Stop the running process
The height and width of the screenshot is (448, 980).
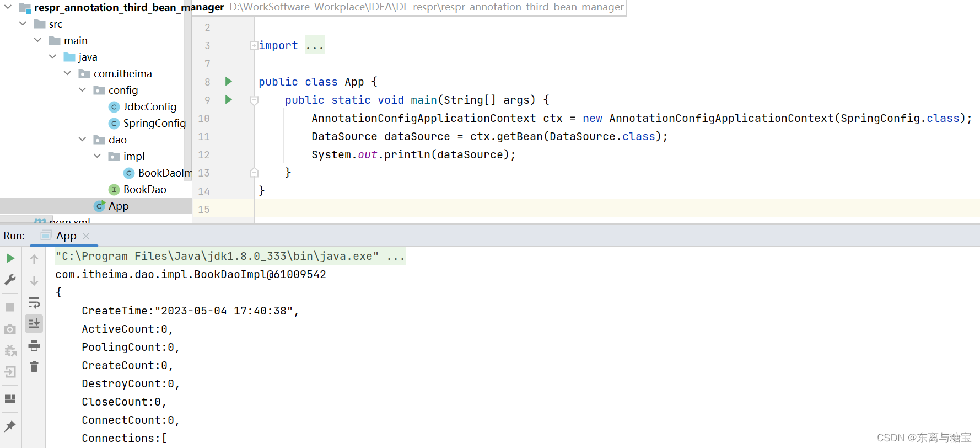pyautogui.click(x=10, y=307)
